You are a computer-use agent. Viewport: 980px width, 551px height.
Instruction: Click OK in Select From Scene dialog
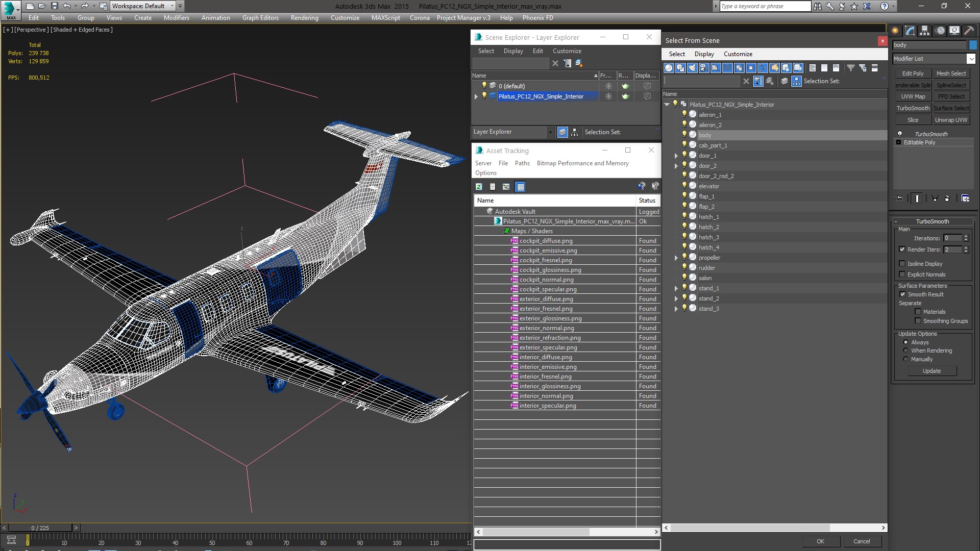tap(820, 541)
